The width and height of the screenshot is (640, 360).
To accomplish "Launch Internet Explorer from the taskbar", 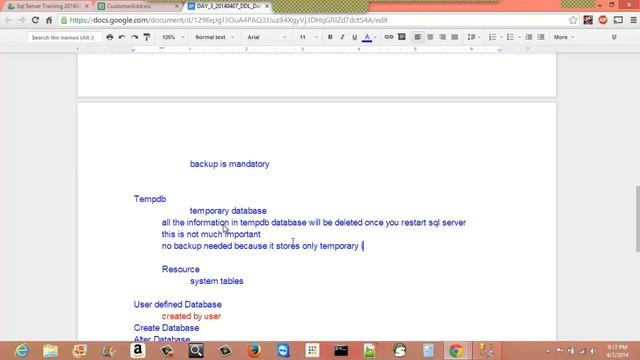I will [22, 351].
